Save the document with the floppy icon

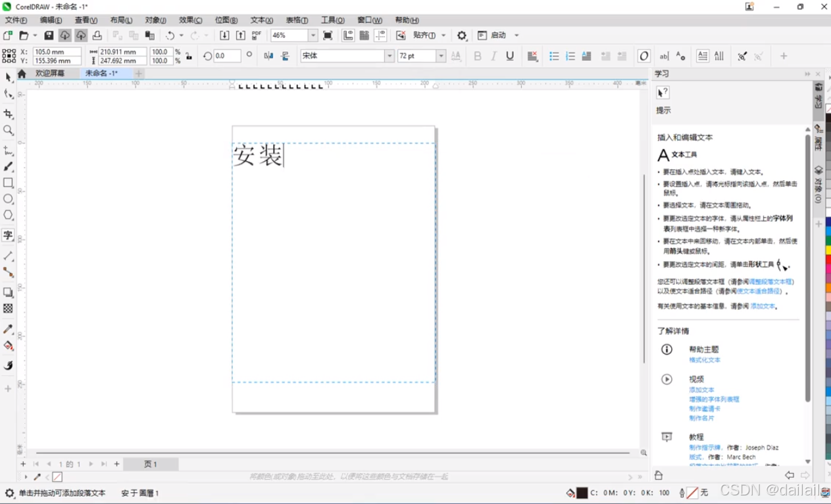pos(49,36)
